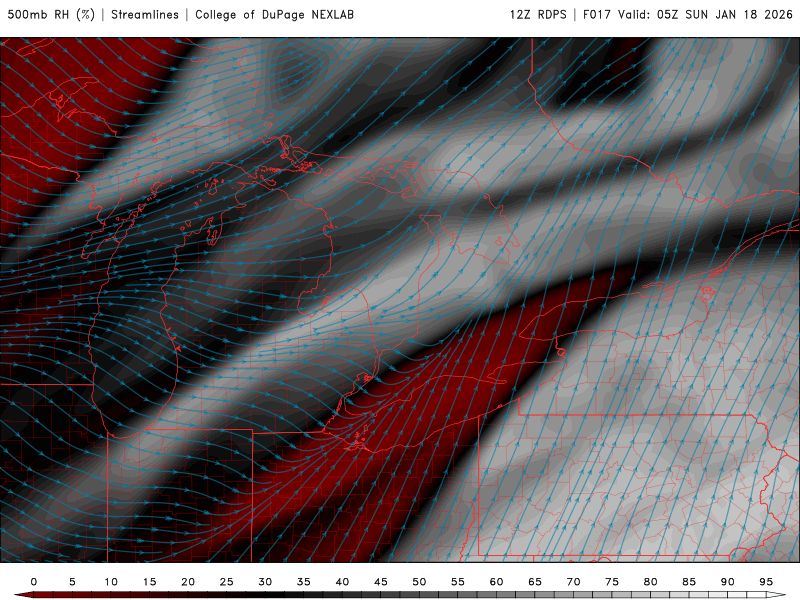Select the '12Z RDPS' model run label

tap(538, 14)
